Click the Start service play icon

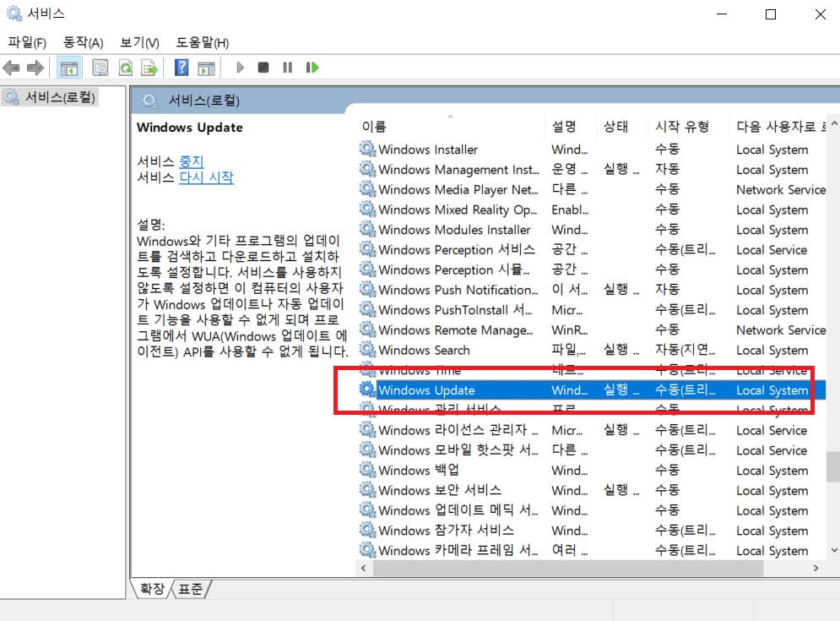coord(240,68)
